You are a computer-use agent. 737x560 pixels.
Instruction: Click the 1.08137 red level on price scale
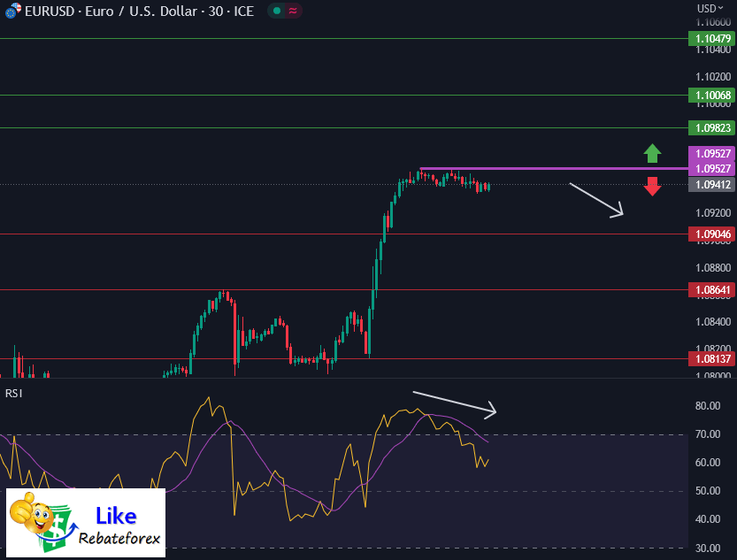(711, 359)
